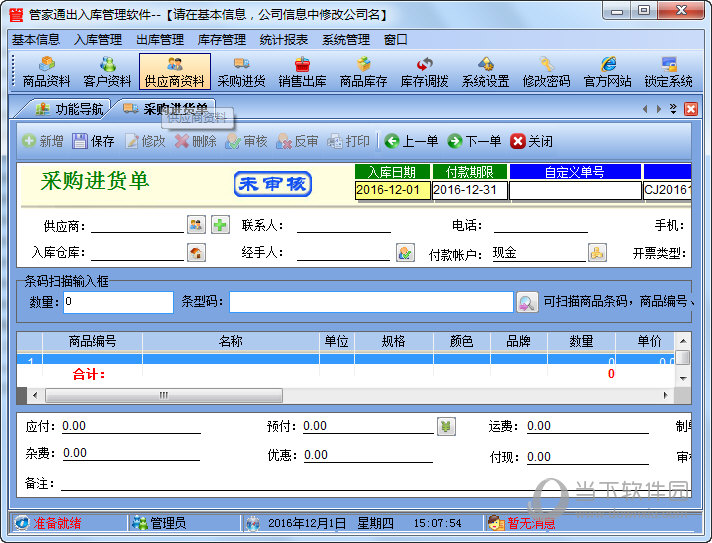Expand tab list chevron
Viewport: 712px width, 543px height.
(673, 109)
